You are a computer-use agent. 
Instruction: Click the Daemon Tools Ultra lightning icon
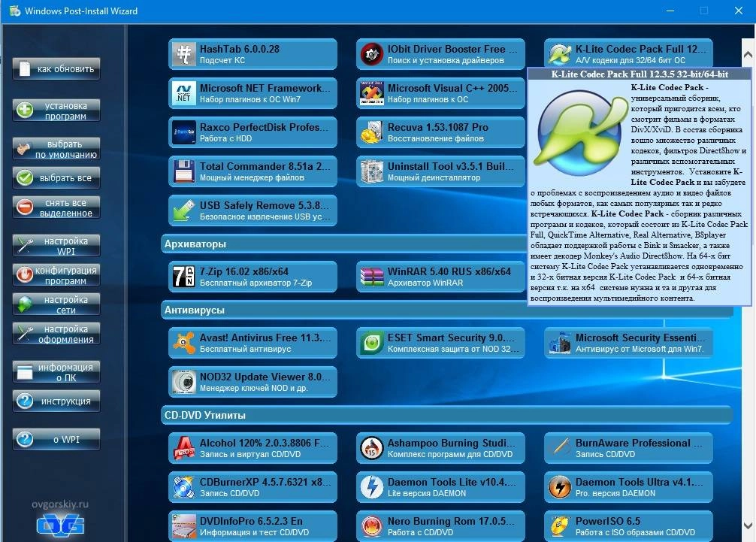coord(560,486)
